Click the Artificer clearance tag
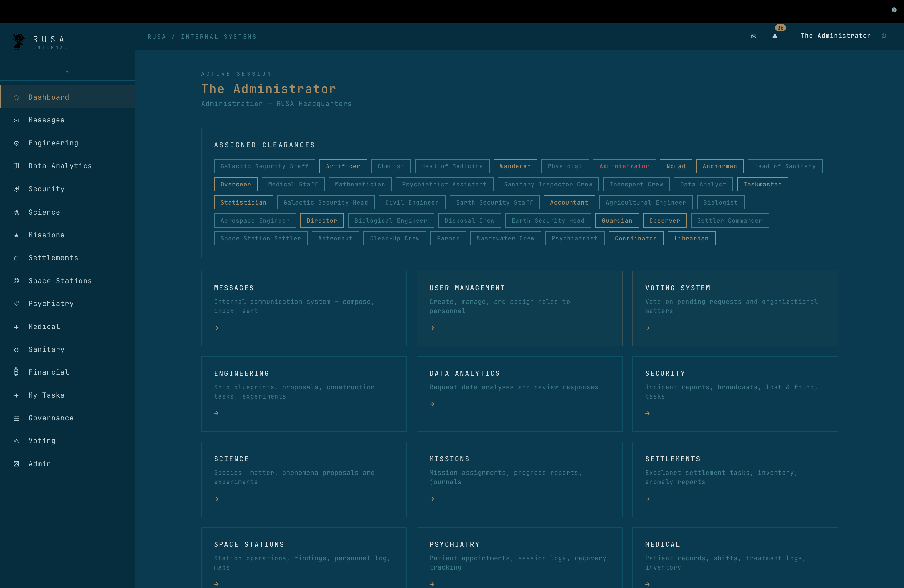 (343, 166)
